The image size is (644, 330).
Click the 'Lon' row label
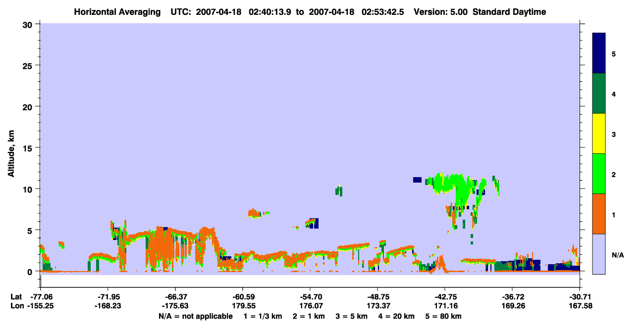point(16,306)
